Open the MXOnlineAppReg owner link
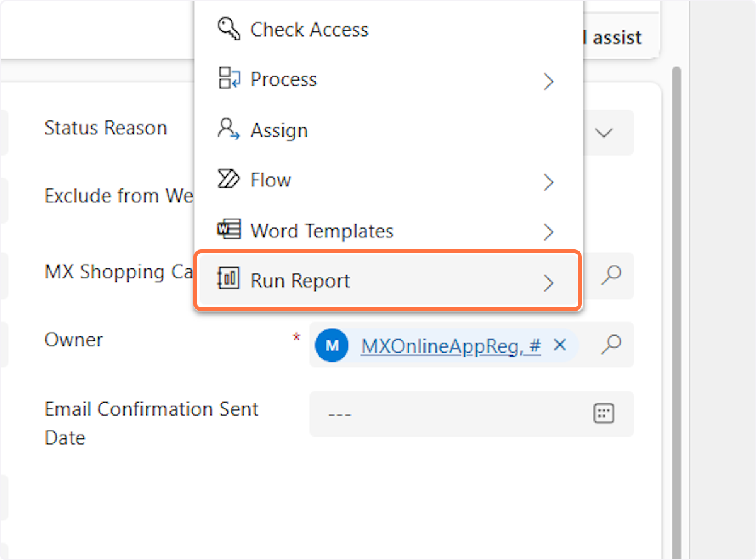This screenshot has height=560, width=756. (450, 346)
